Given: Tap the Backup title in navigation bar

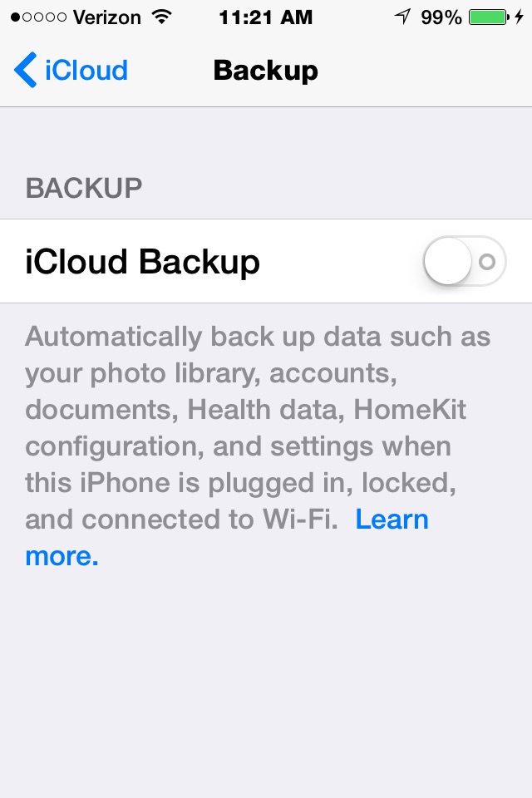Looking at the screenshot, I should 266,70.
